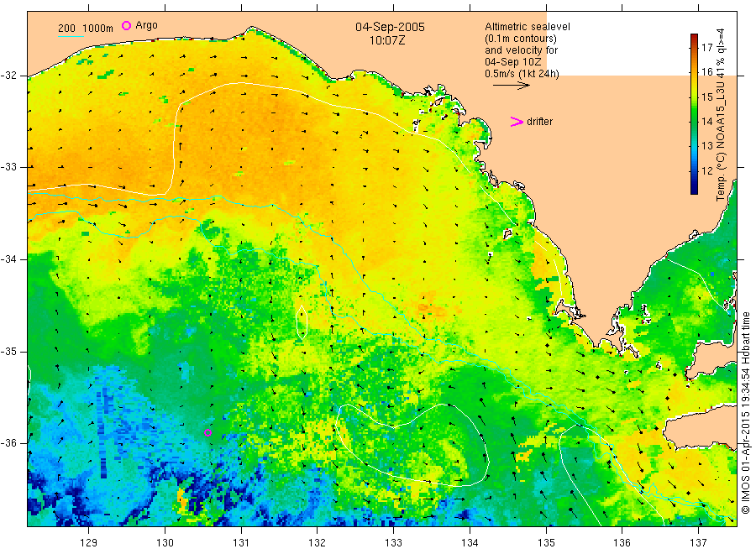Click the '12' color bar tick label
The image size is (756, 554).
(706, 170)
